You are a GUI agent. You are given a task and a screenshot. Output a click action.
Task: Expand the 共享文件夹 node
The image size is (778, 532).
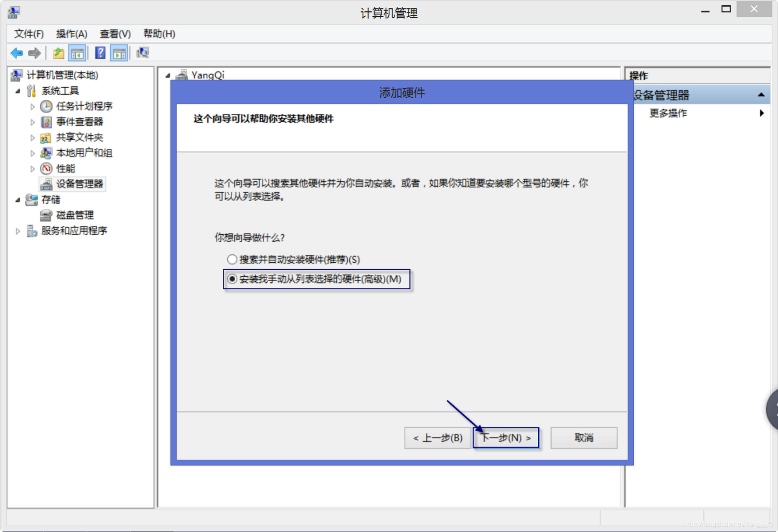(x=33, y=137)
